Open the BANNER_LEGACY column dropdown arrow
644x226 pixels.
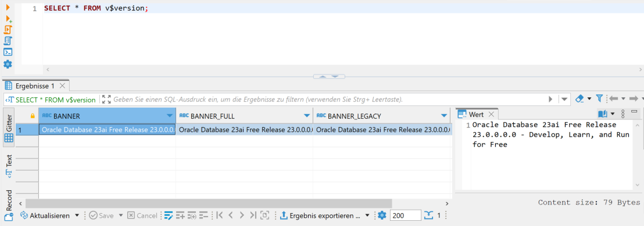pos(444,116)
